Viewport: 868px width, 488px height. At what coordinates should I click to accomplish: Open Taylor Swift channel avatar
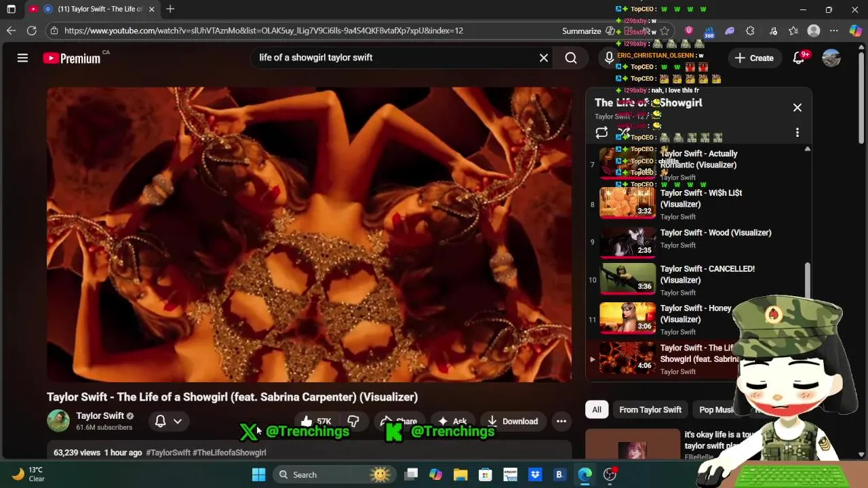[x=58, y=421]
